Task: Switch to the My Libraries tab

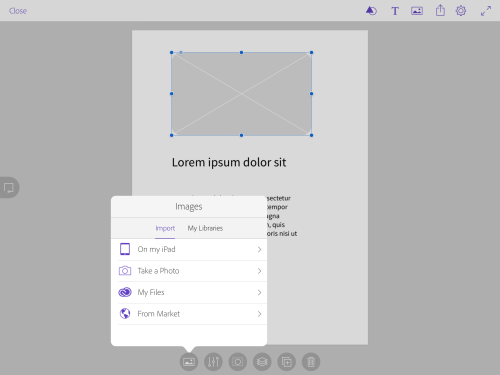Action: [205, 228]
